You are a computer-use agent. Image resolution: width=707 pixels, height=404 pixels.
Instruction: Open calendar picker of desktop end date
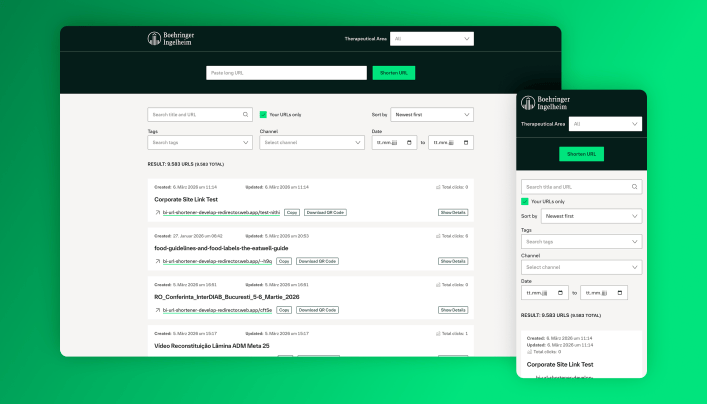pos(466,142)
